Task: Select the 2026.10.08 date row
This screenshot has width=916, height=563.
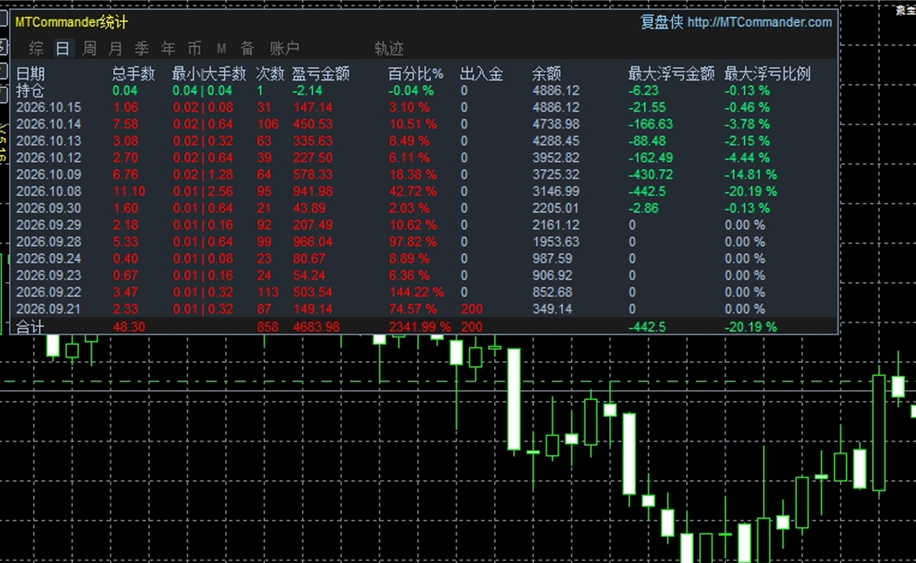Action: (48, 192)
